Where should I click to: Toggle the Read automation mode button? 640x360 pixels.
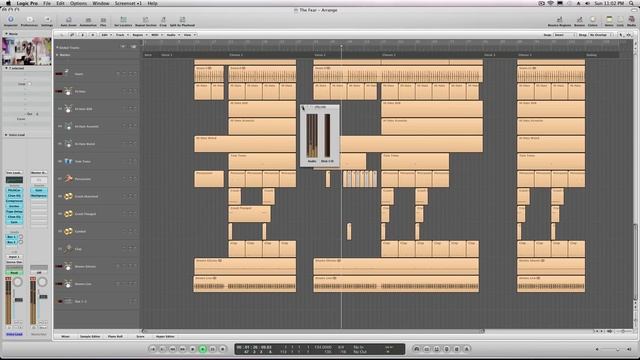tap(14, 273)
